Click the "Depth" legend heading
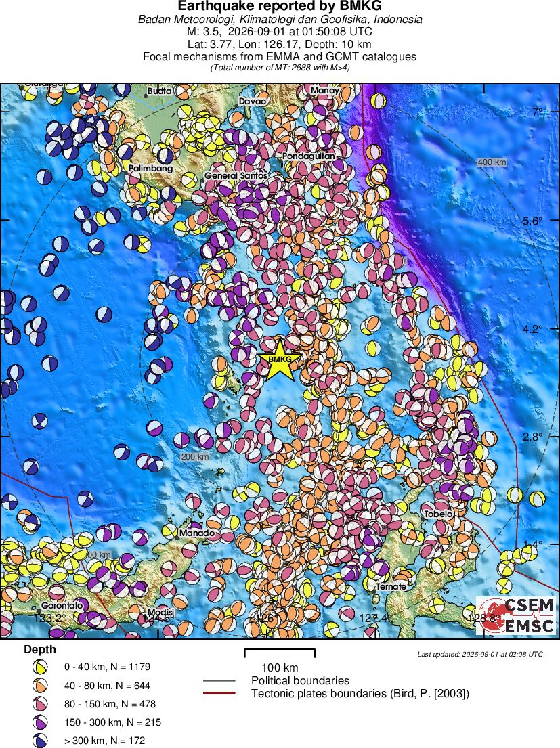Image resolution: width=560 pixels, height=748 pixels. (39, 649)
